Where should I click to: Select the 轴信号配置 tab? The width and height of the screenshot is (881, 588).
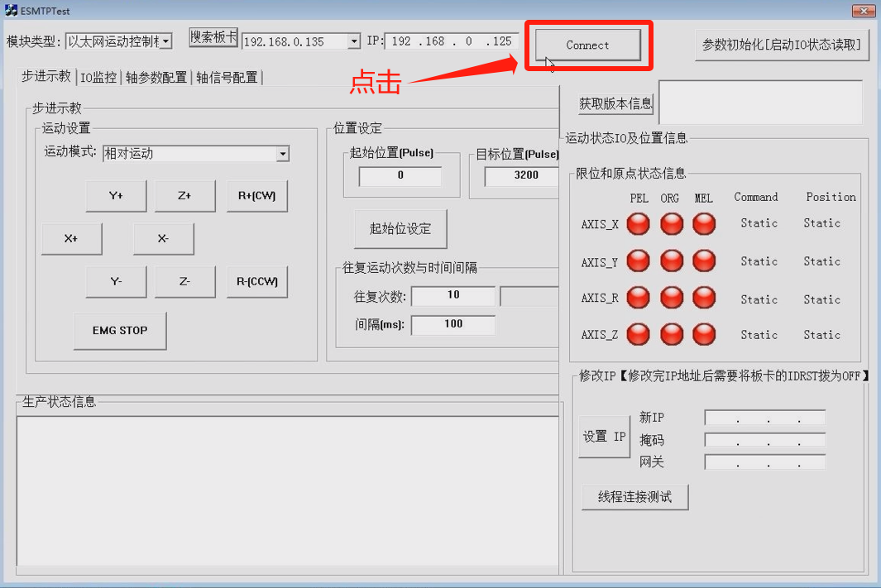point(227,78)
